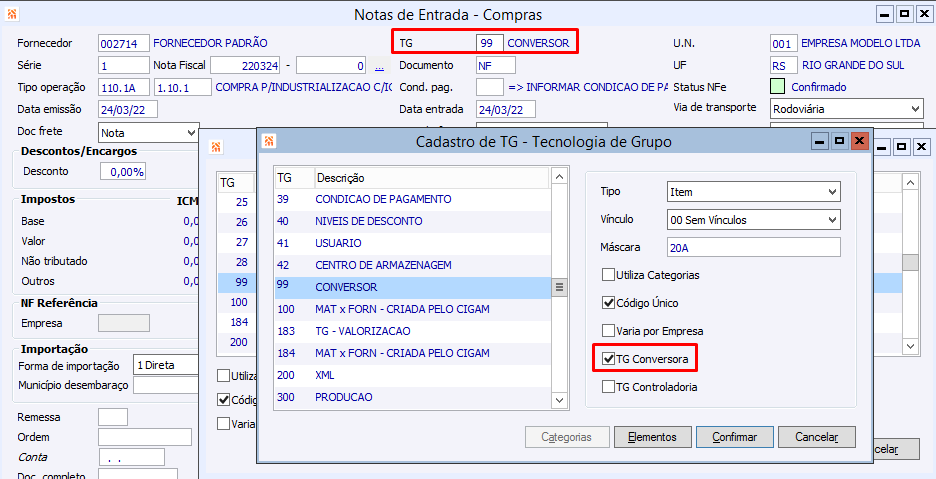The image size is (936, 479).
Task: Toggle the TG Conversora checkbox
Action: point(608,359)
